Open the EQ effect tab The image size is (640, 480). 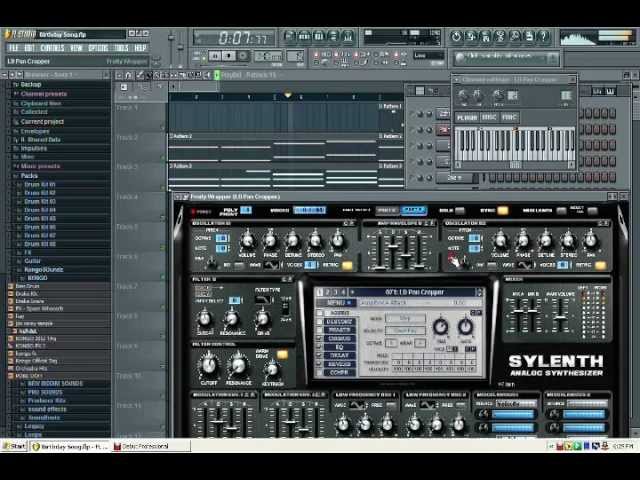(x=340, y=347)
